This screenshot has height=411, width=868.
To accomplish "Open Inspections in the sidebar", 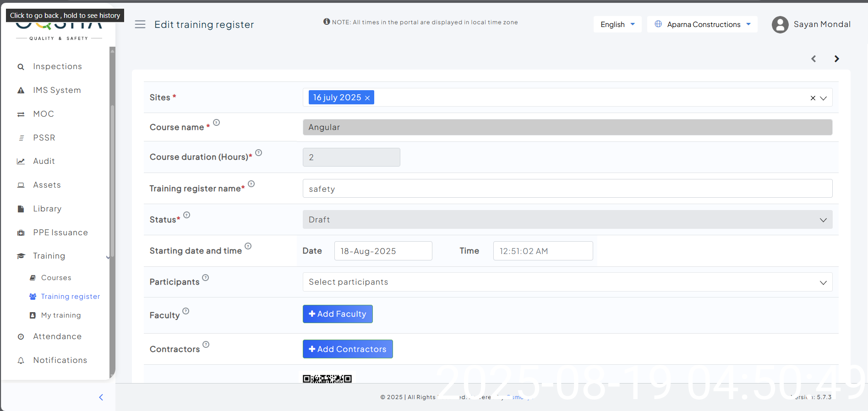I will (57, 66).
